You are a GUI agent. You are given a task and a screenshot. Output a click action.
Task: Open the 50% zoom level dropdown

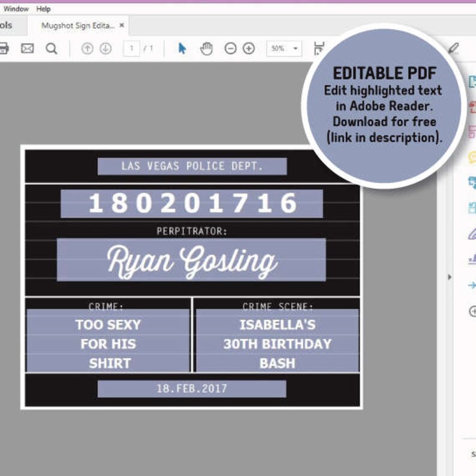(284, 49)
